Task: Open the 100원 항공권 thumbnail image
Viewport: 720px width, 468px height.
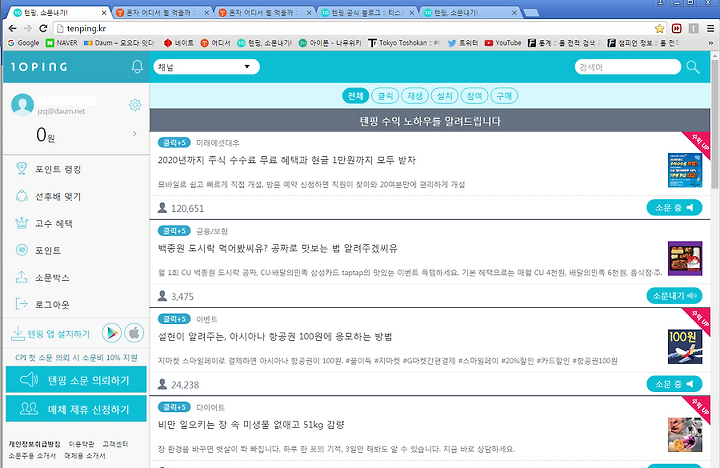Action: click(x=685, y=346)
